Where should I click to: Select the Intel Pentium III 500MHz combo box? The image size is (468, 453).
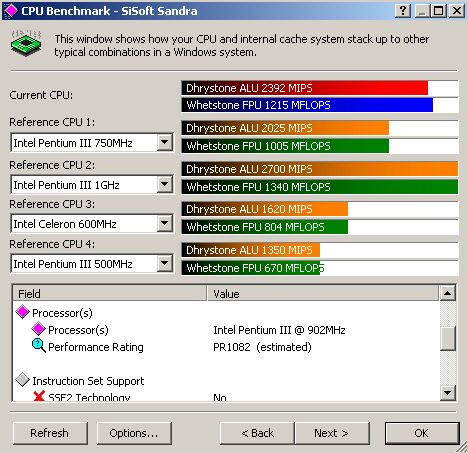point(92,264)
